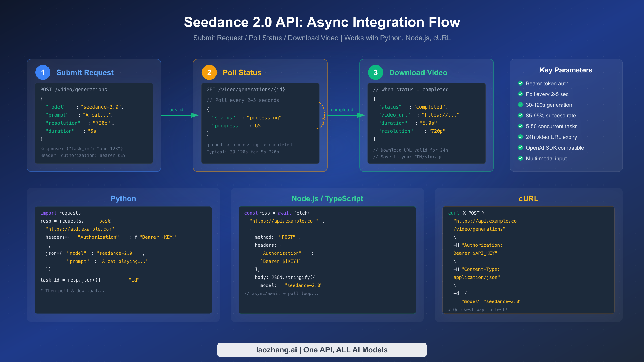Select the OpenAI SDK compatible checkmark icon
The width and height of the screenshot is (644, 362).
click(521, 148)
